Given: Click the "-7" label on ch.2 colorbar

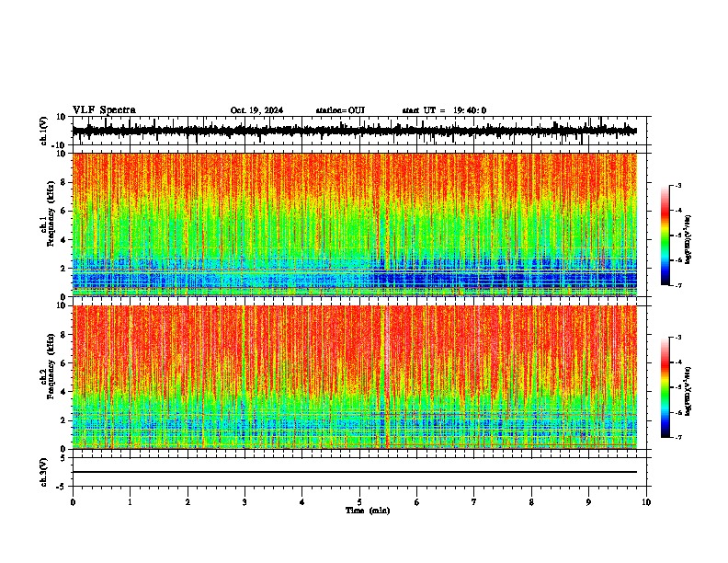Looking at the screenshot, I should 678,438.
